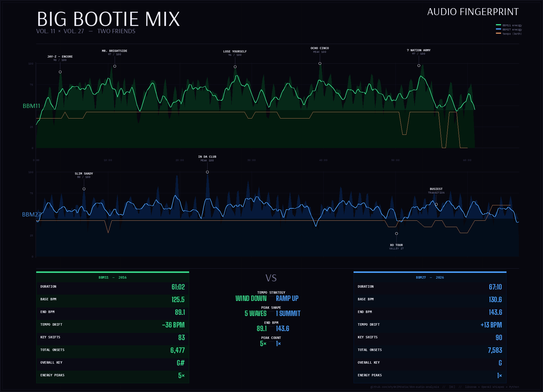Click the "5 WAVES" peak shape text
This screenshot has width=543, height=392.
click(256, 314)
